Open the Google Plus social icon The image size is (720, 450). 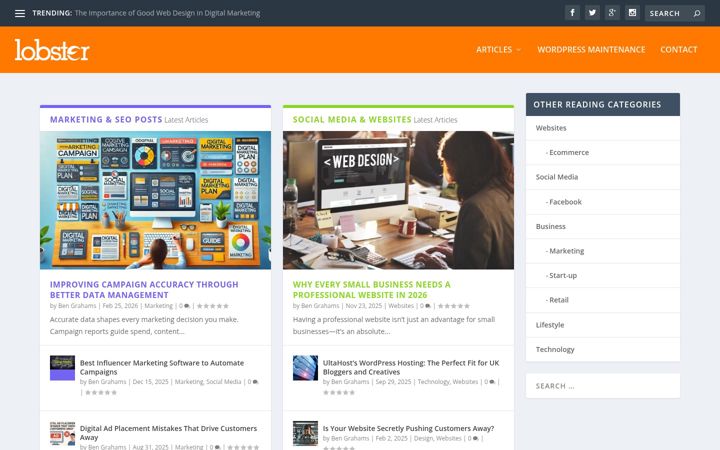(x=612, y=13)
